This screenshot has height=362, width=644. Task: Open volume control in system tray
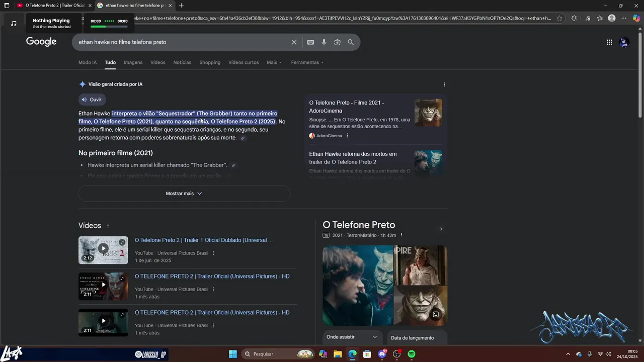[608, 354]
